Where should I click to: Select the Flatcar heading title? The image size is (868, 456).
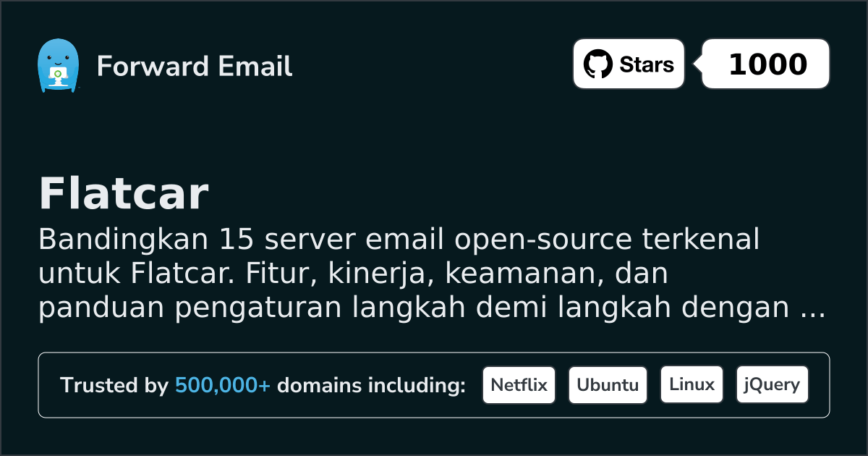coord(124,194)
